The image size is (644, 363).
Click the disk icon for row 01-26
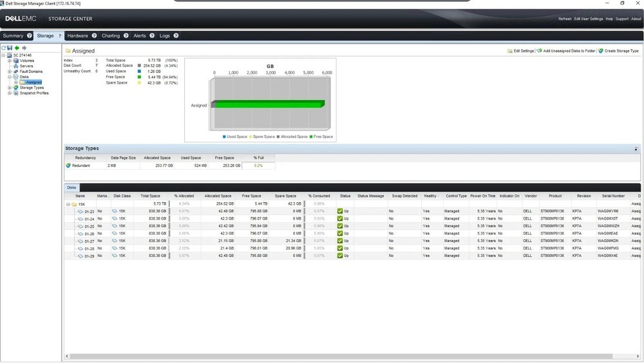[80, 234]
